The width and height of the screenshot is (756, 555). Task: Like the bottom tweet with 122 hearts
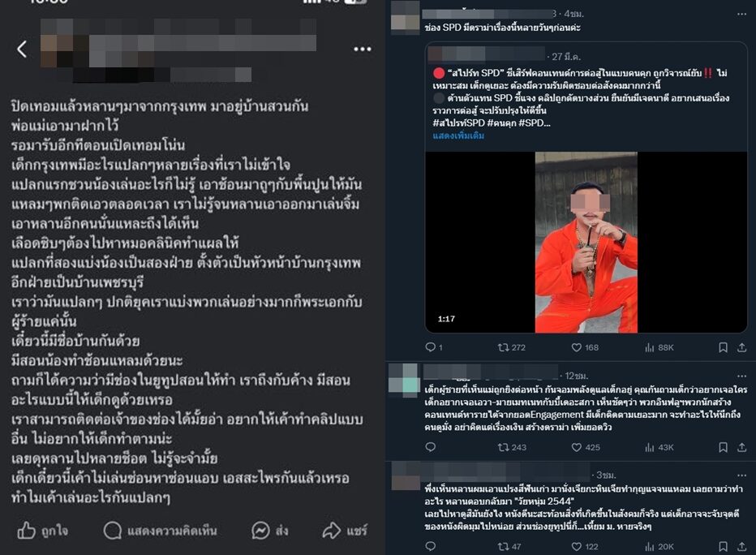pyautogui.click(x=584, y=546)
